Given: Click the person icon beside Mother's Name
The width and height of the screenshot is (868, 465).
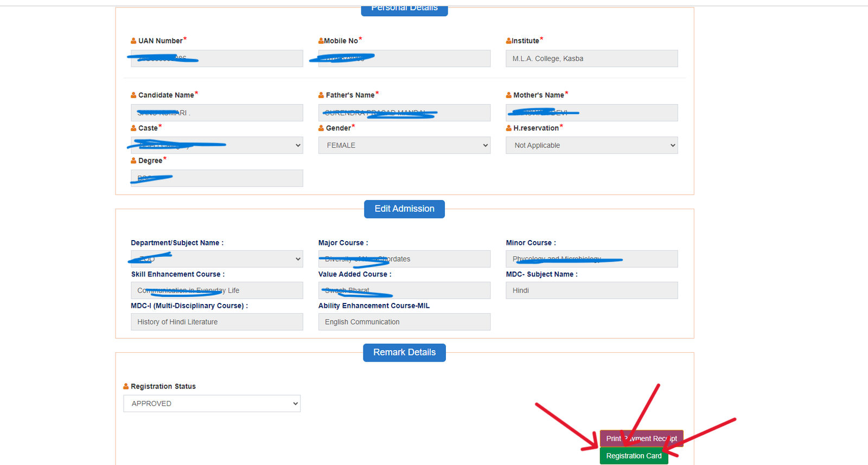Looking at the screenshot, I should 509,95.
